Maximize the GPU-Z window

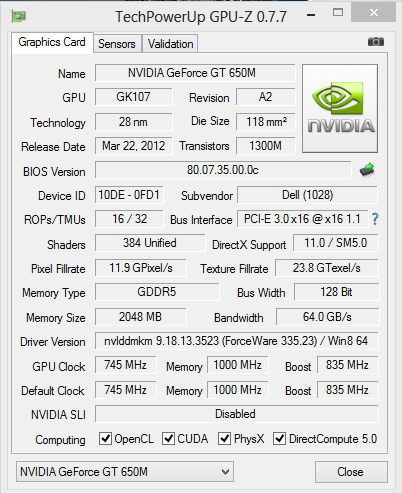coord(338,13)
